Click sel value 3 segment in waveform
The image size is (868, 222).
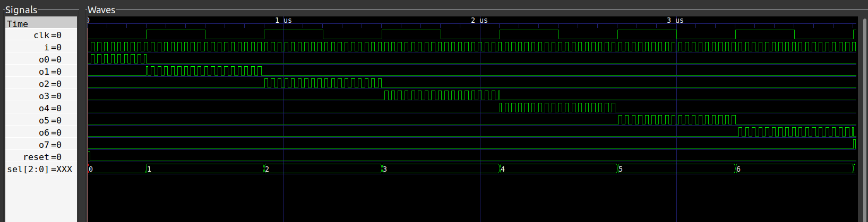(441, 169)
